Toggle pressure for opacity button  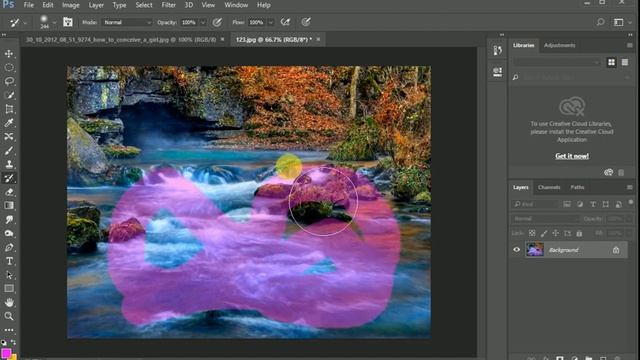point(217,22)
